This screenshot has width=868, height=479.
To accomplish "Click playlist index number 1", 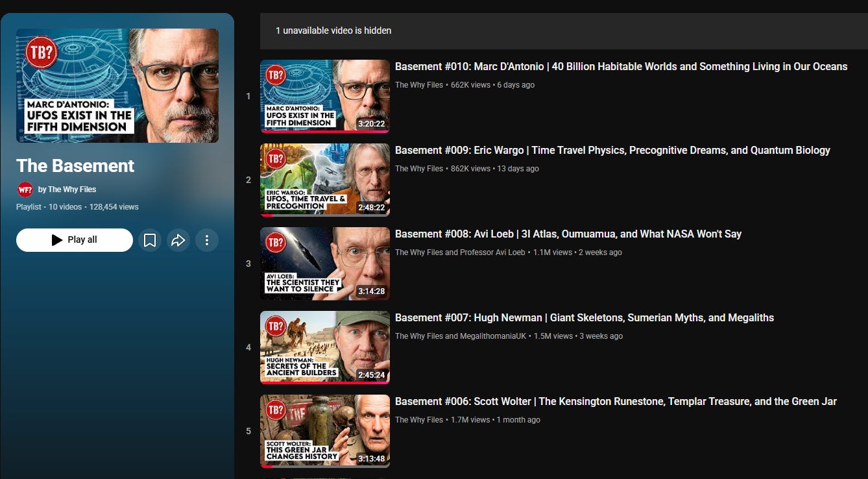I will 248,97.
